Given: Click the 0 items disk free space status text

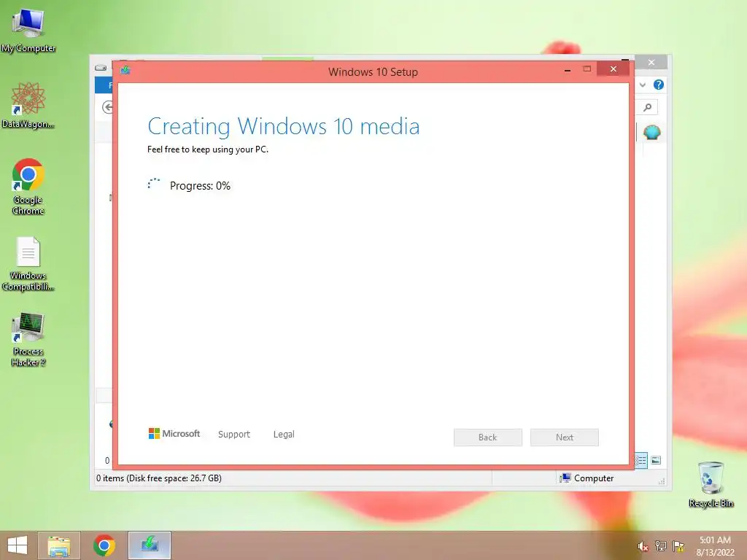Looking at the screenshot, I should [x=158, y=478].
